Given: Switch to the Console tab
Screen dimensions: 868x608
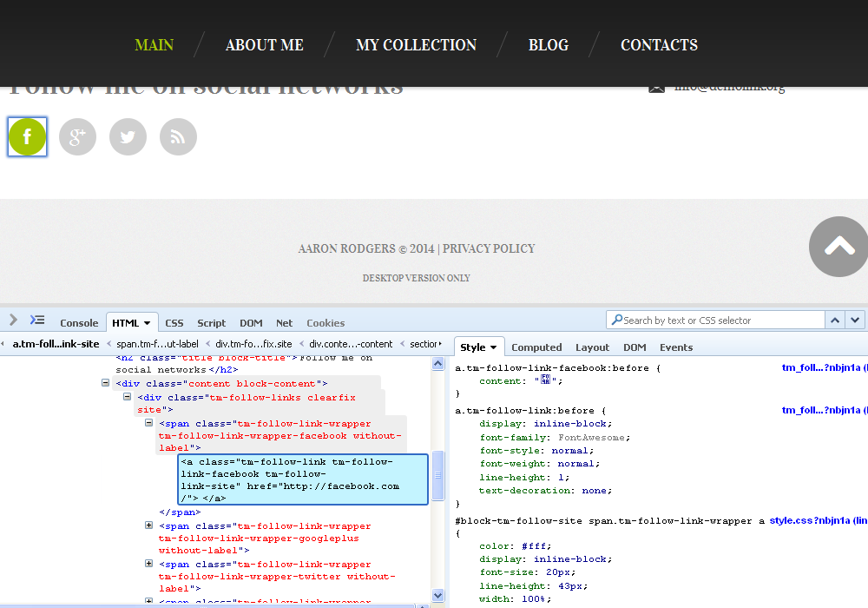Looking at the screenshot, I should (79, 322).
